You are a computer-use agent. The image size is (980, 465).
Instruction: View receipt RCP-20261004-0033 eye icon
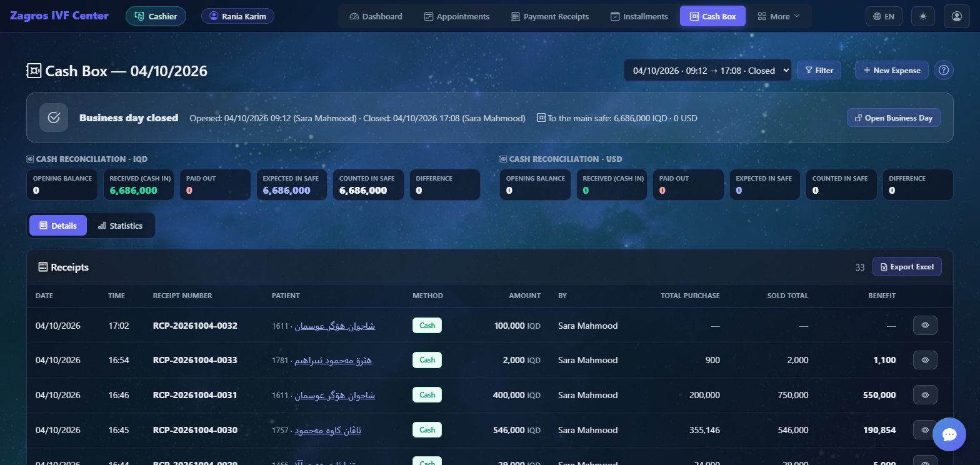pyautogui.click(x=925, y=359)
